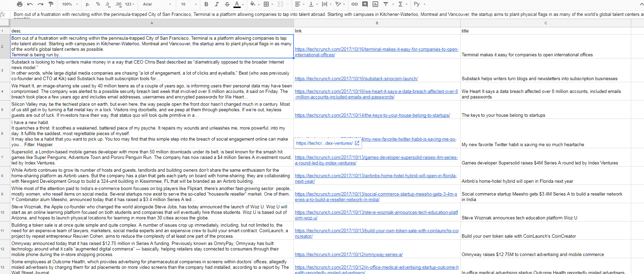Viewport: 644px width, 274px height.
Task: Open the Py input tools menu
Action: [x=417, y=4]
